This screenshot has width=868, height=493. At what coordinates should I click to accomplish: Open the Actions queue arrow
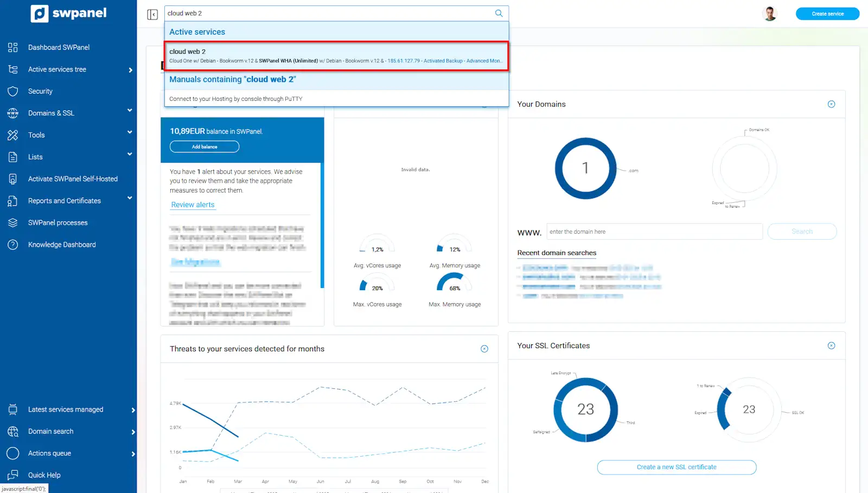point(133,454)
